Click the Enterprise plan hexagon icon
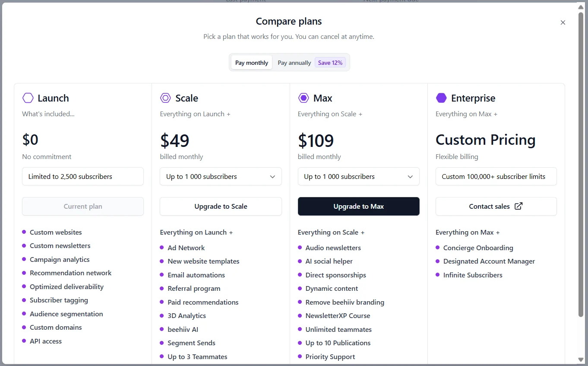This screenshot has width=588, height=366. pyautogui.click(x=441, y=98)
